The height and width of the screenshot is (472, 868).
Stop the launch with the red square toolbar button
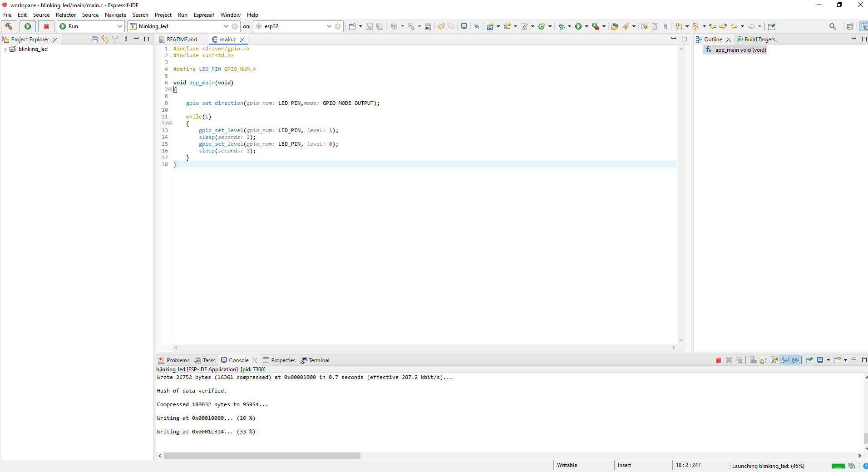click(46, 26)
